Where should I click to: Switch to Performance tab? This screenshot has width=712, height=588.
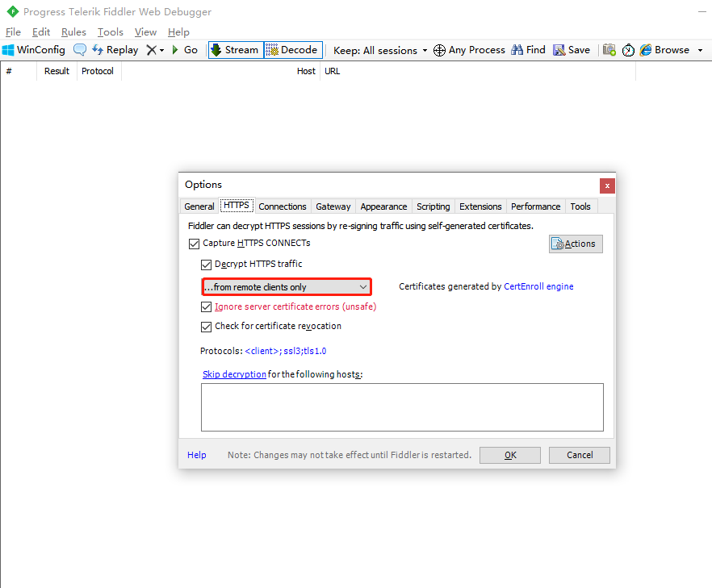(536, 206)
